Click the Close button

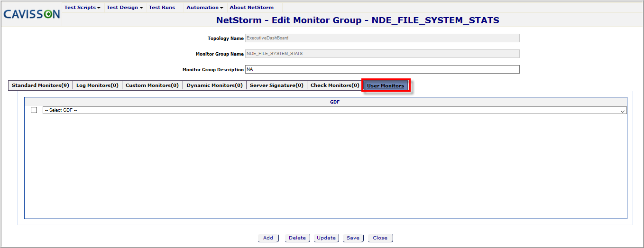pos(380,238)
